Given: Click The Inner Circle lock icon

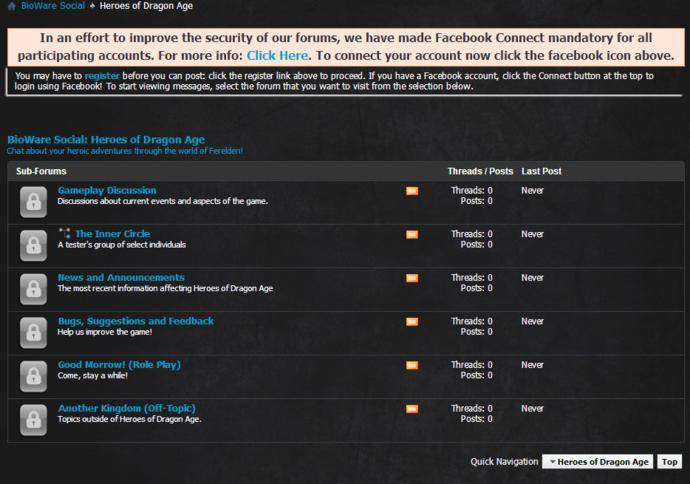Looking at the screenshot, I should (33, 246).
